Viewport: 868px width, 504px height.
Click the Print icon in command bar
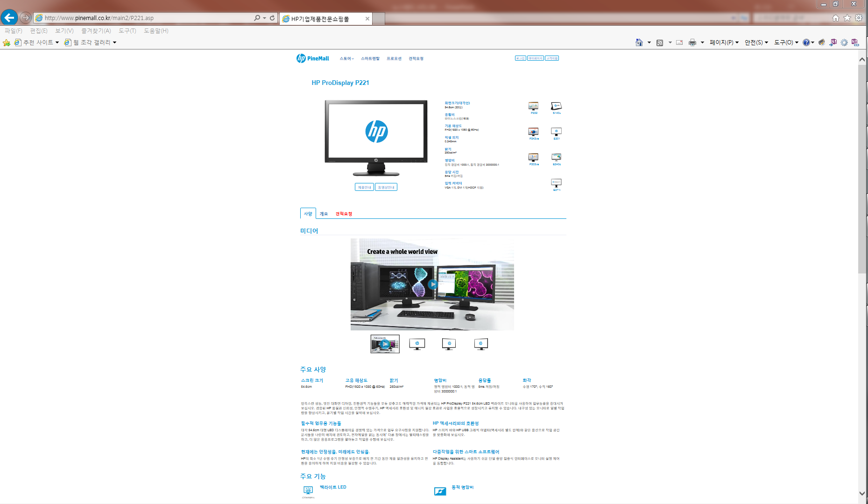pos(692,42)
